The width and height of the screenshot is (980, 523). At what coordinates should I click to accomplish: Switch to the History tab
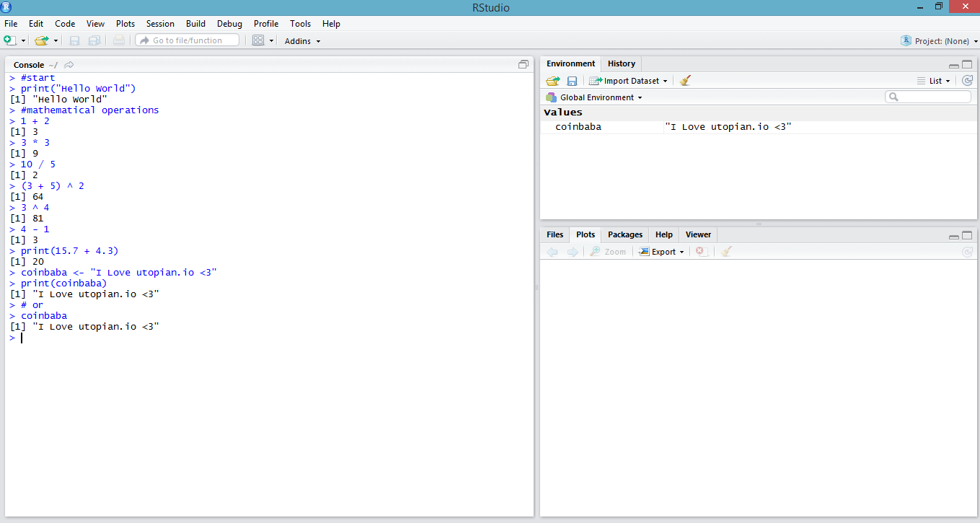tap(622, 63)
